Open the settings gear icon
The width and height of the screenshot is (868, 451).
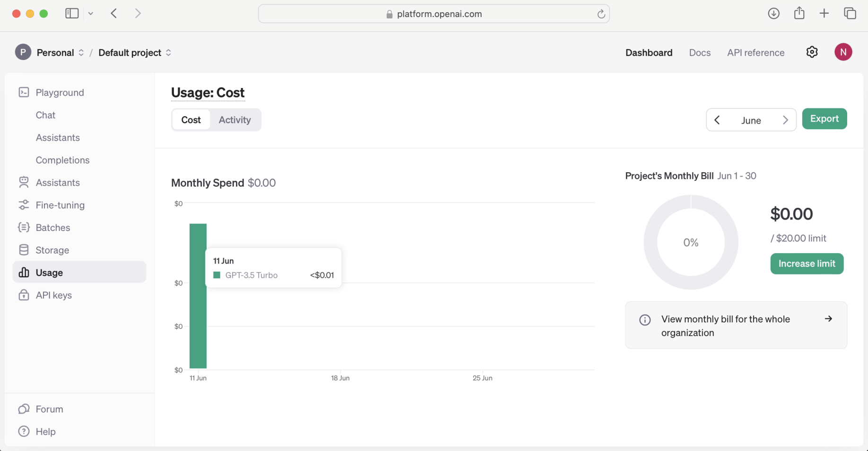[812, 52]
